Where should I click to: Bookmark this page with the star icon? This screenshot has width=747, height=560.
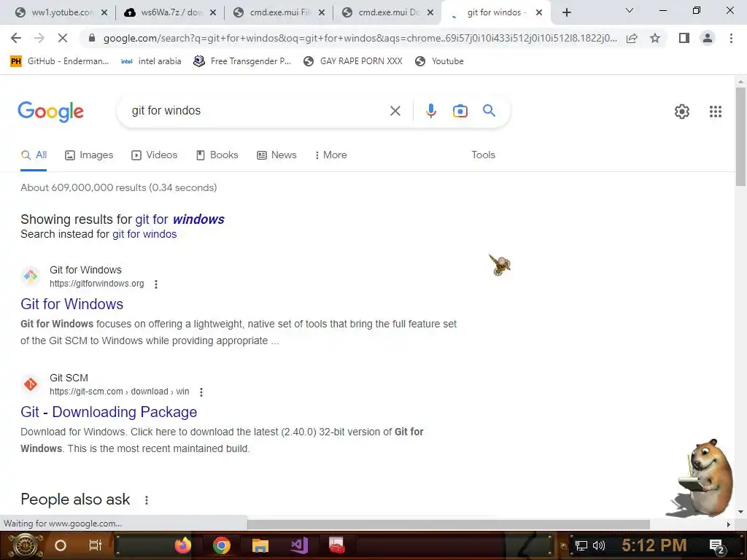coord(655,38)
